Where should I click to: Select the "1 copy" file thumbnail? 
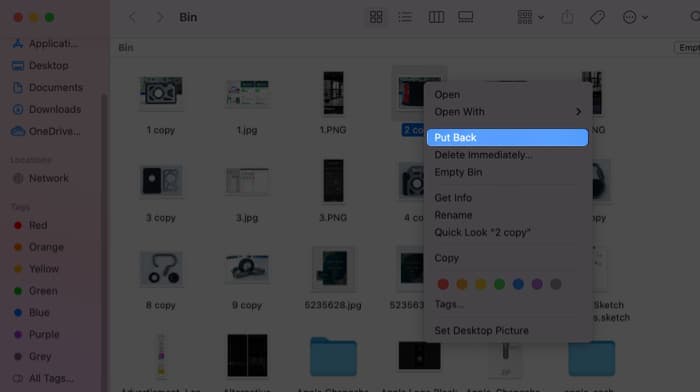tap(161, 93)
